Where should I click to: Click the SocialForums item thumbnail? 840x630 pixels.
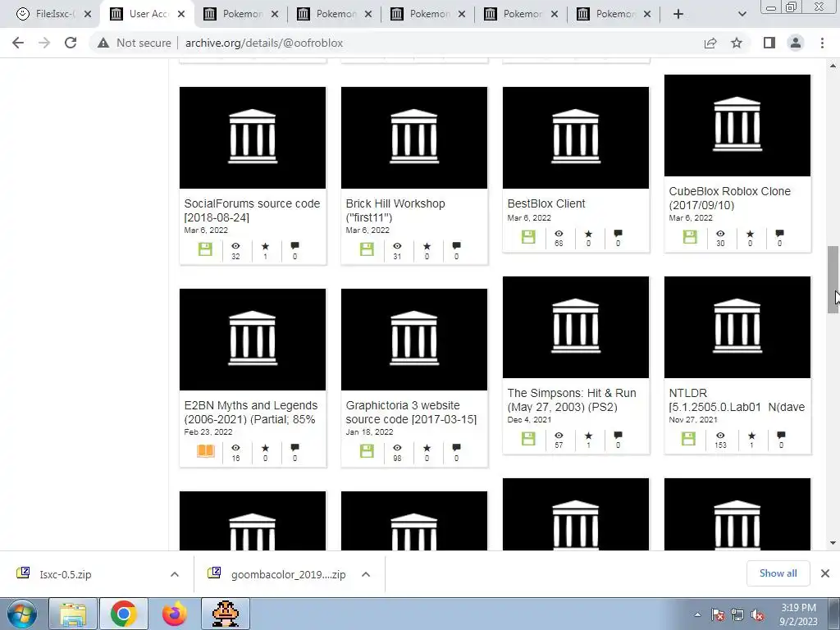click(x=253, y=138)
